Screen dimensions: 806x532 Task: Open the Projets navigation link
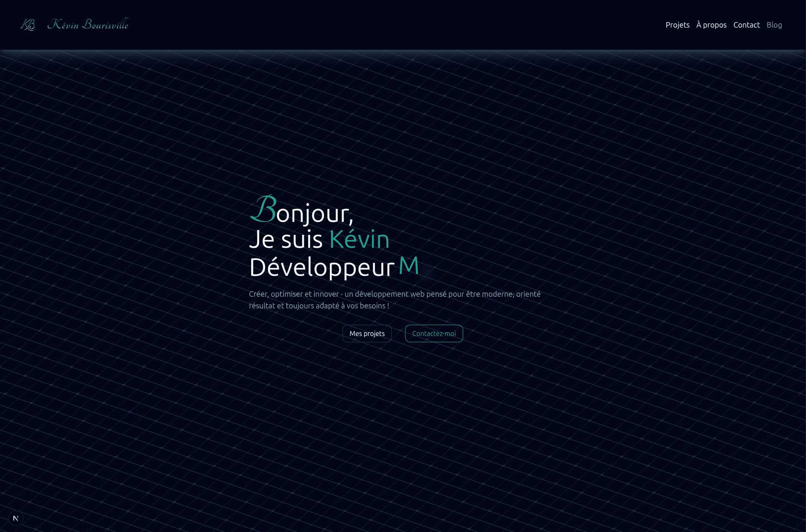pos(677,25)
